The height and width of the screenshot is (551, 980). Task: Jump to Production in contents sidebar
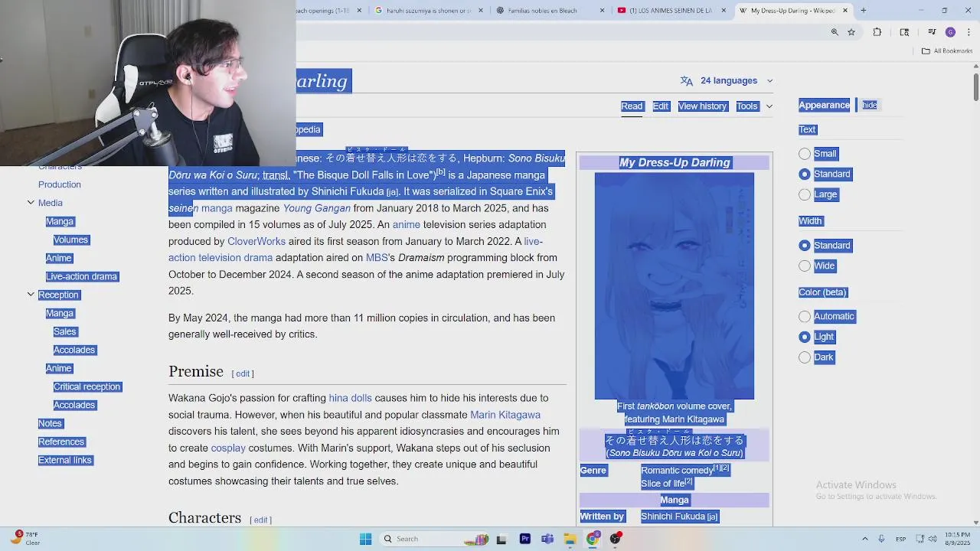pyautogui.click(x=60, y=184)
